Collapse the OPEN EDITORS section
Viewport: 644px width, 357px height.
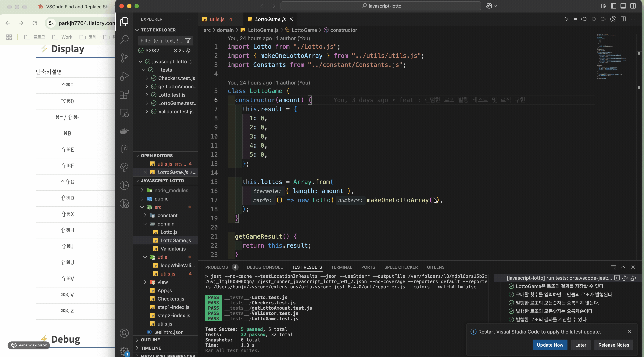[137, 156]
